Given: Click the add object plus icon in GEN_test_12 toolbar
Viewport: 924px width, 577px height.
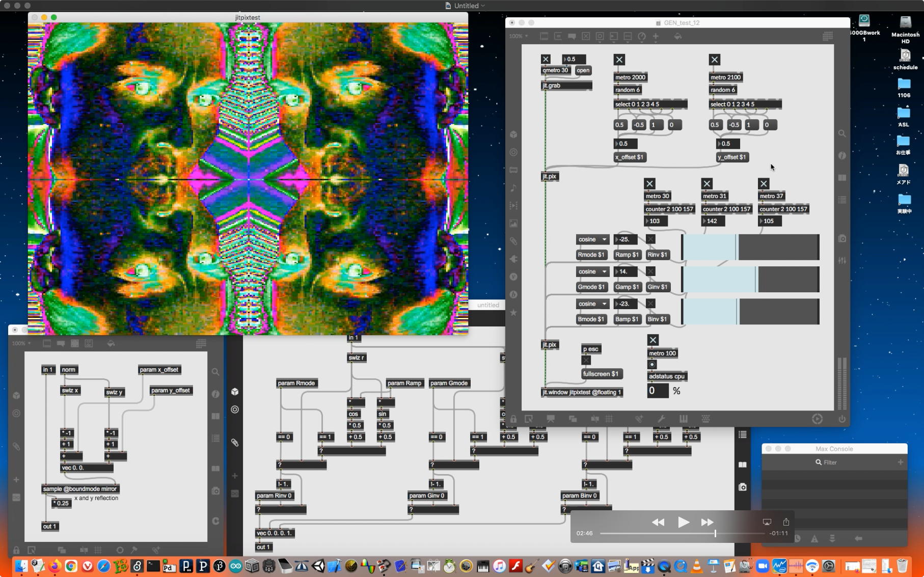Looking at the screenshot, I should [656, 36].
